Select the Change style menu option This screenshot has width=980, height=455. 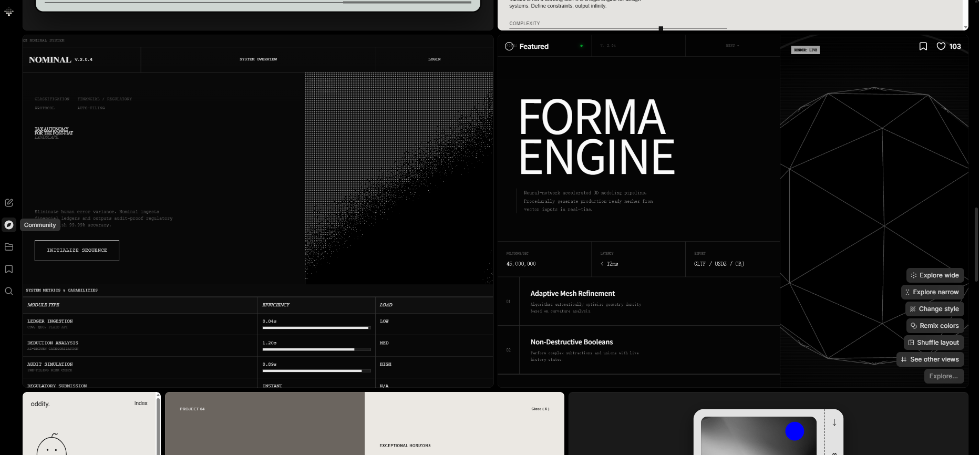(x=934, y=309)
